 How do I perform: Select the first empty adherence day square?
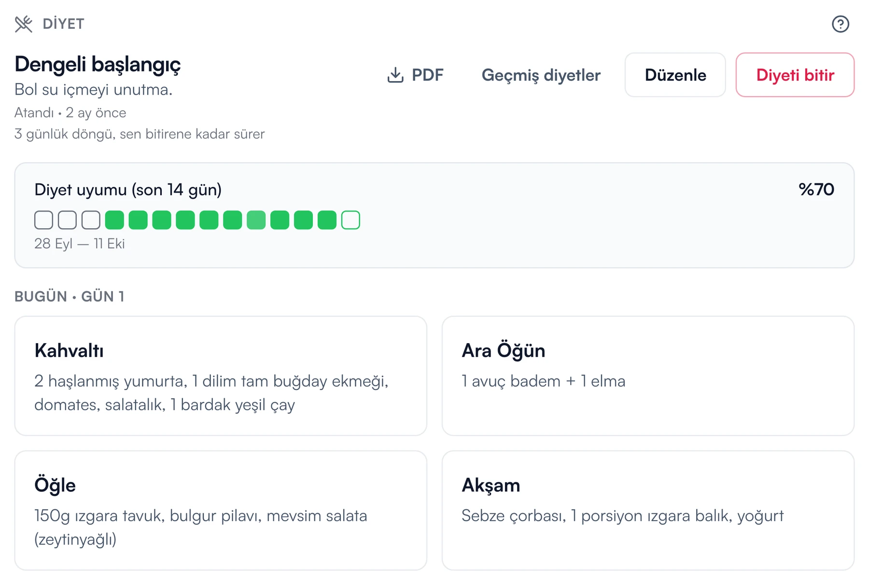coord(43,220)
